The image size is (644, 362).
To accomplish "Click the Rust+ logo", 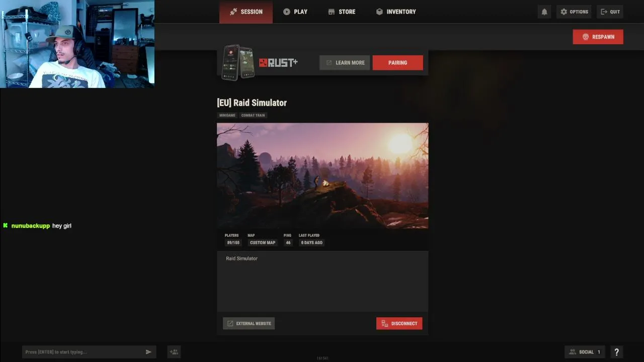I will coord(278,62).
